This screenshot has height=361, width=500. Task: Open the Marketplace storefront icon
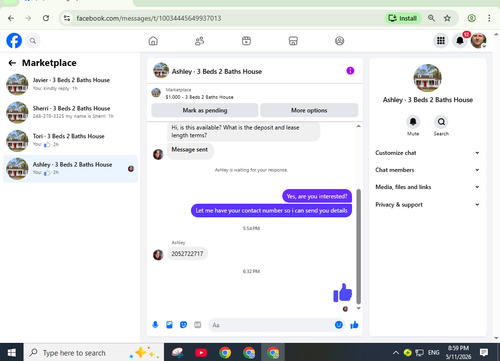(293, 41)
